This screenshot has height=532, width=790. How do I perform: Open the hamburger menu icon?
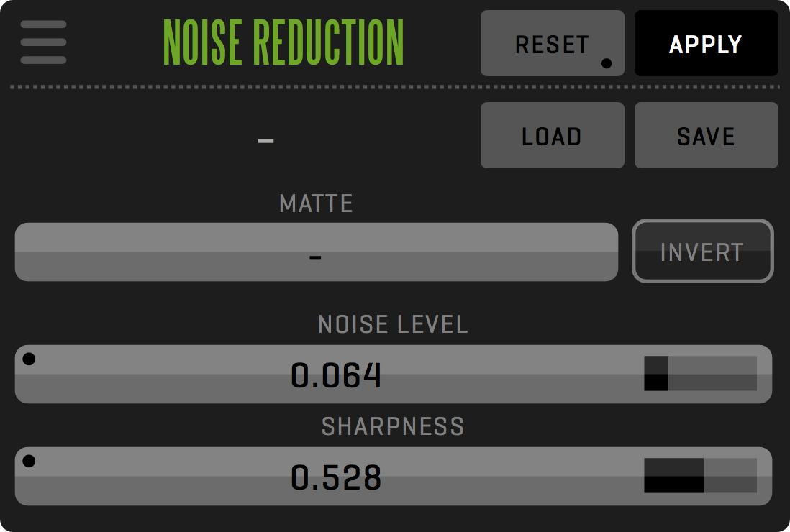(x=43, y=42)
